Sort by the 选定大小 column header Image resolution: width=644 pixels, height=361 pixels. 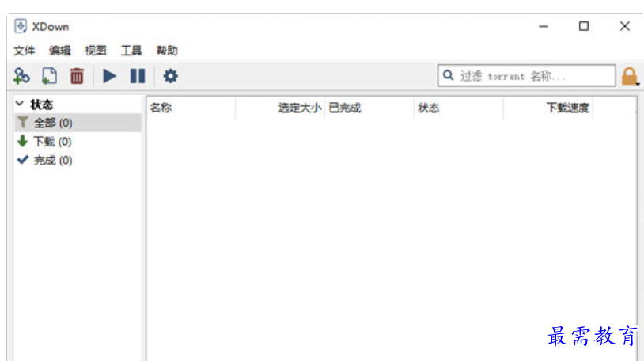click(x=280, y=108)
